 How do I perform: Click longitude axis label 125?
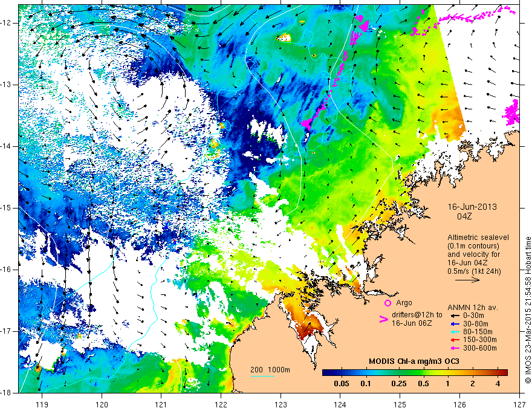coord(400,404)
